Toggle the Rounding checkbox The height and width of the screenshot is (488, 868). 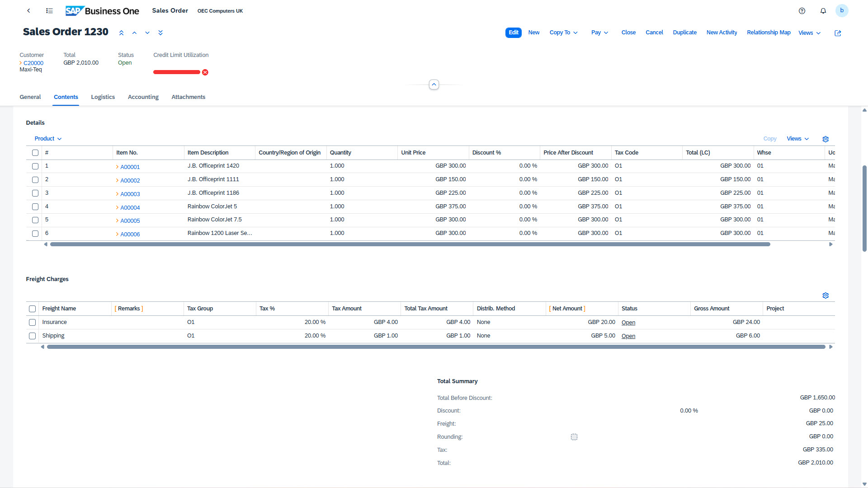coord(574,437)
